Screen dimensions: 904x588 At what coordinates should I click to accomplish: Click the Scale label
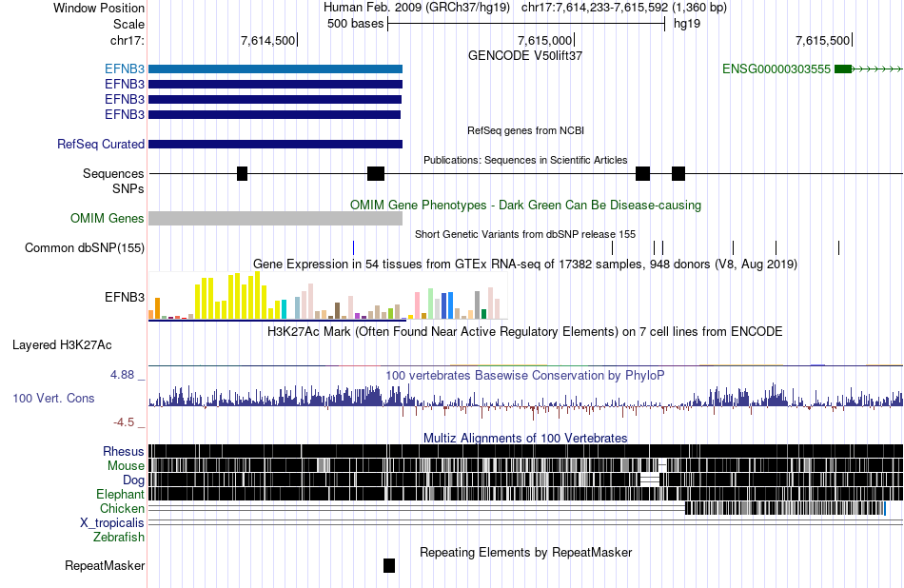(128, 25)
